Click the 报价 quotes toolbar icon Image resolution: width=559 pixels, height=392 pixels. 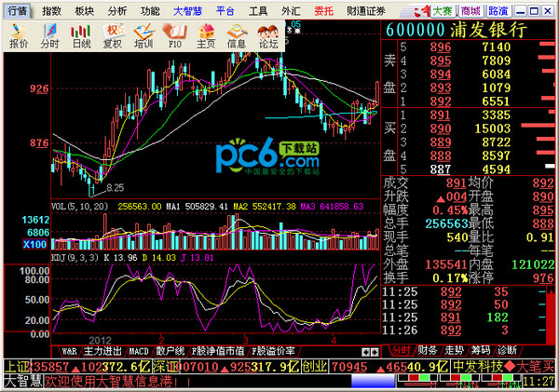tap(18, 34)
